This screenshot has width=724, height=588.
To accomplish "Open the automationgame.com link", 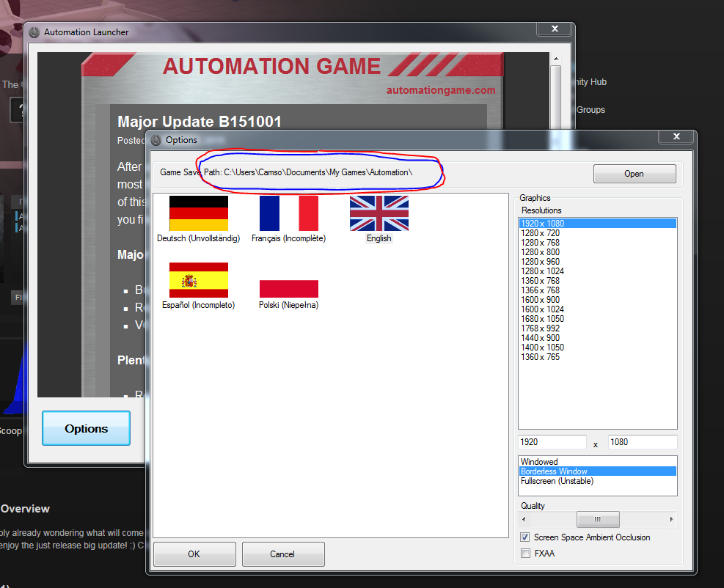I will tap(441, 90).
